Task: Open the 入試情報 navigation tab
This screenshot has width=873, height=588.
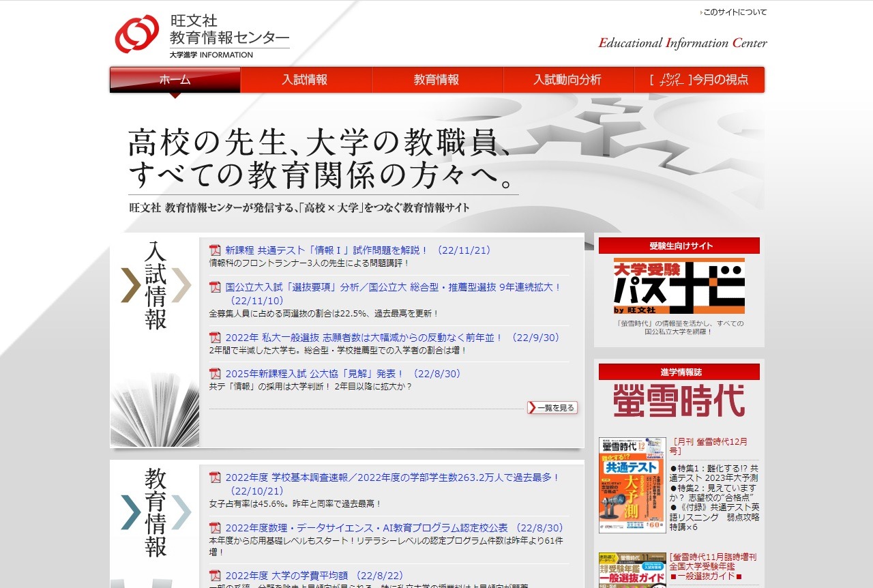Action: (306, 80)
